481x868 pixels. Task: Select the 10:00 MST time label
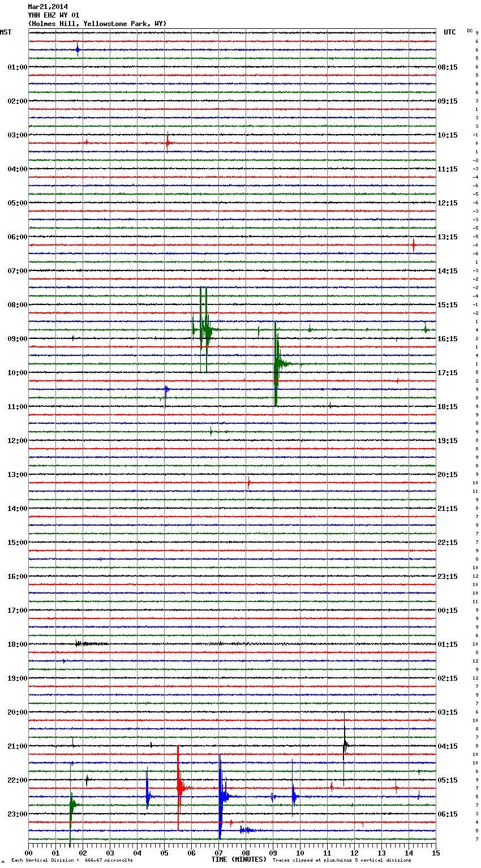pos(18,373)
